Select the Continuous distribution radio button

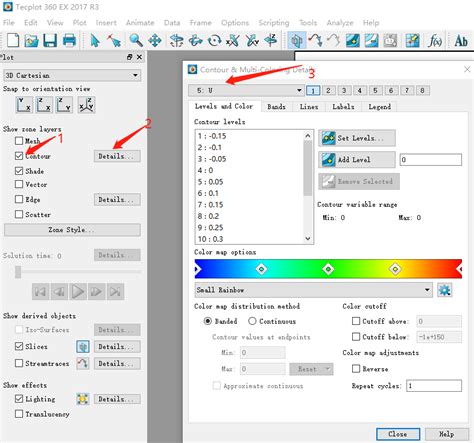(x=252, y=321)
